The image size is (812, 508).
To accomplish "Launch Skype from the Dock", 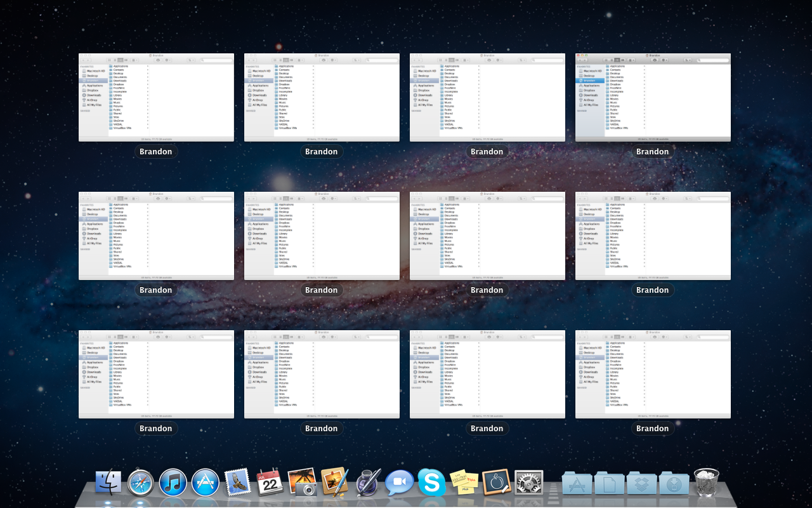I will pyautogui.click(x=431, y=483).
